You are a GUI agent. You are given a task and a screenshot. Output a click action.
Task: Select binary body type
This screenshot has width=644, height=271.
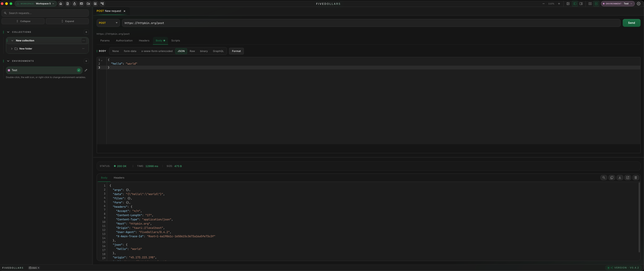tap(204, 51)
